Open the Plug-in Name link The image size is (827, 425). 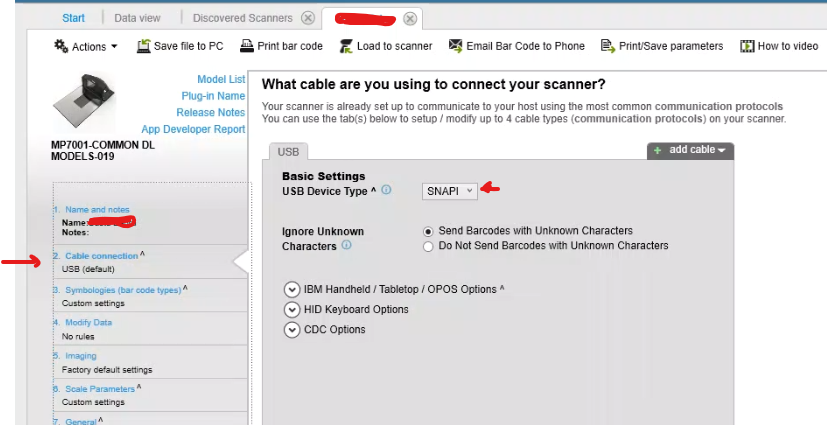click(x=213, y=96)
